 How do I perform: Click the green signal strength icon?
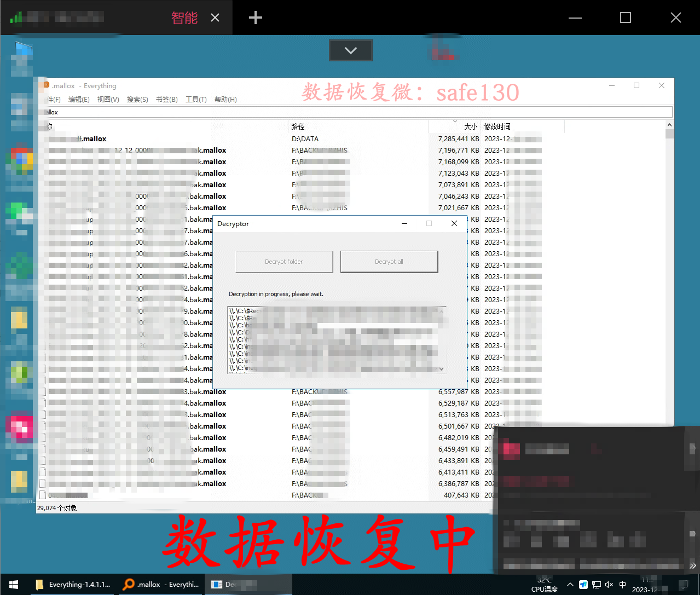[x=15, y=18]
